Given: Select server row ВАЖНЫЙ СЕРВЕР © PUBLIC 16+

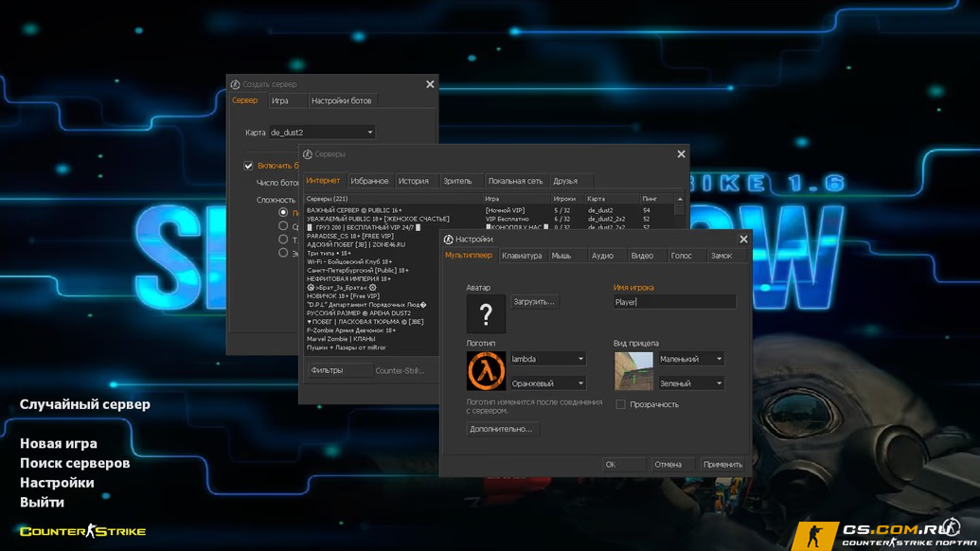Looking at the screenshot, I should click(x=490, y=210).
